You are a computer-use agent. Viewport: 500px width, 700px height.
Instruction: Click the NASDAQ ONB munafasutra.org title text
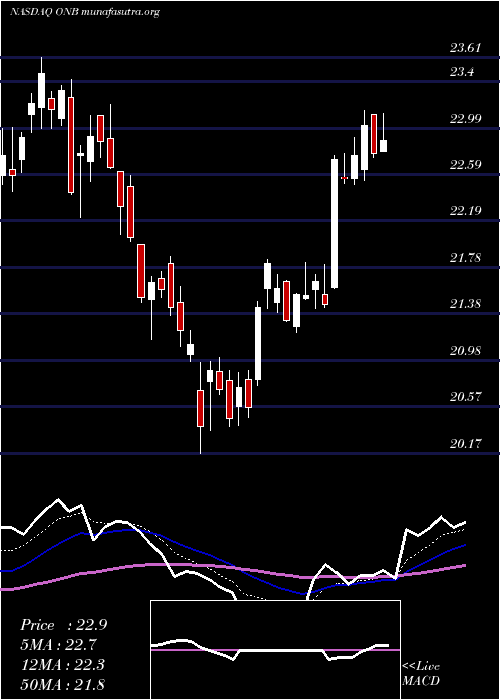[x=85, y=12]
